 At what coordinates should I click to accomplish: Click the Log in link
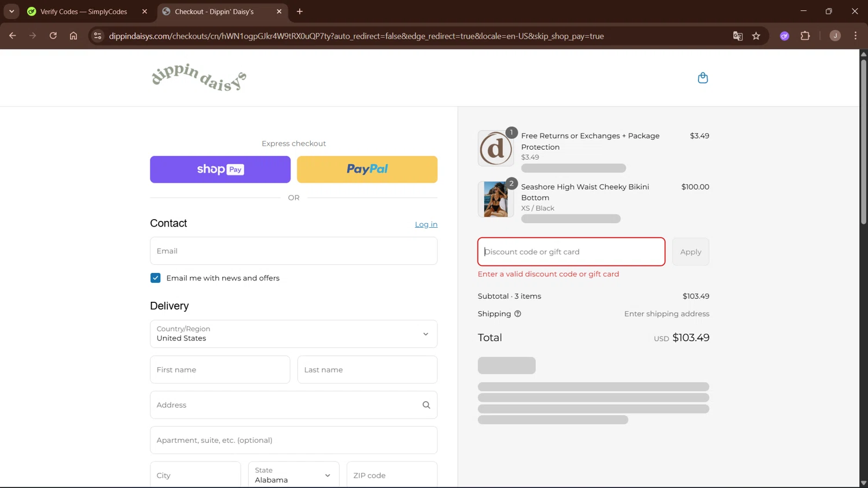pos(426,224)
